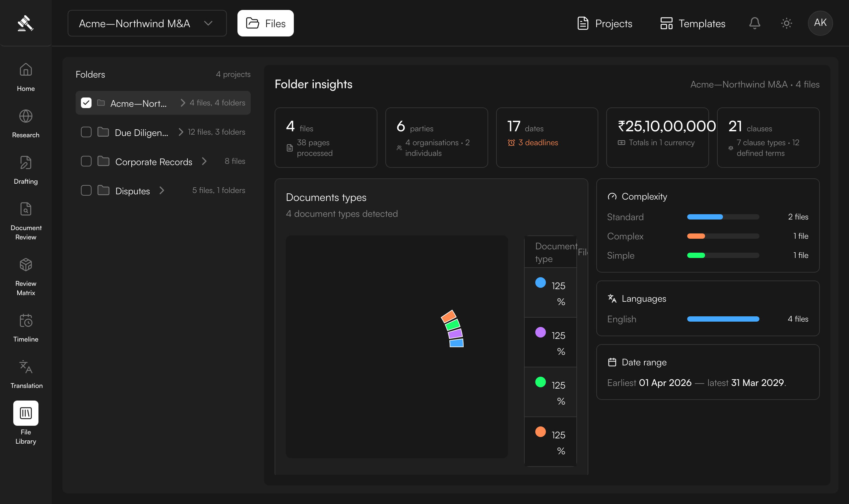Click the pages processed document icon
The height and width of the screenshot is (504, 849).
tap(290, 148)
